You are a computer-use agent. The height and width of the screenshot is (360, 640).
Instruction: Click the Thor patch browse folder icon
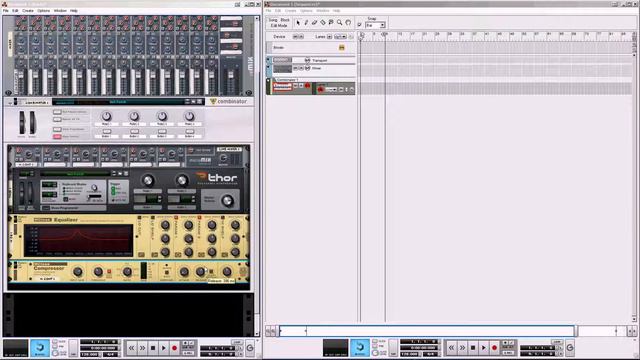[x=120, y=173]
